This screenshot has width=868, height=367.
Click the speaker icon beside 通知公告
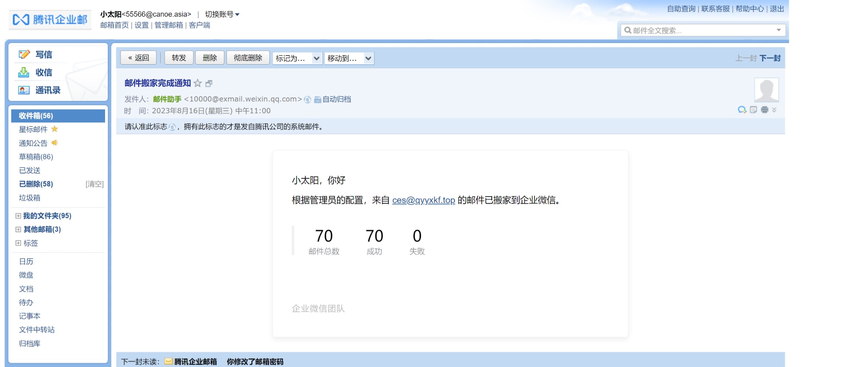(x=55, y=143)
